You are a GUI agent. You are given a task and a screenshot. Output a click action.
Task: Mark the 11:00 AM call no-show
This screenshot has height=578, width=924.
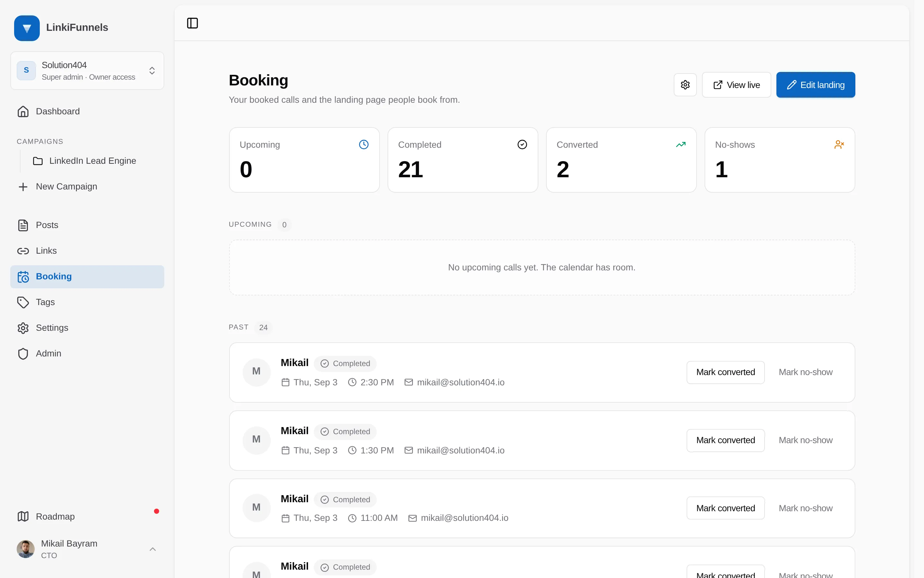(x=806, y=508)
